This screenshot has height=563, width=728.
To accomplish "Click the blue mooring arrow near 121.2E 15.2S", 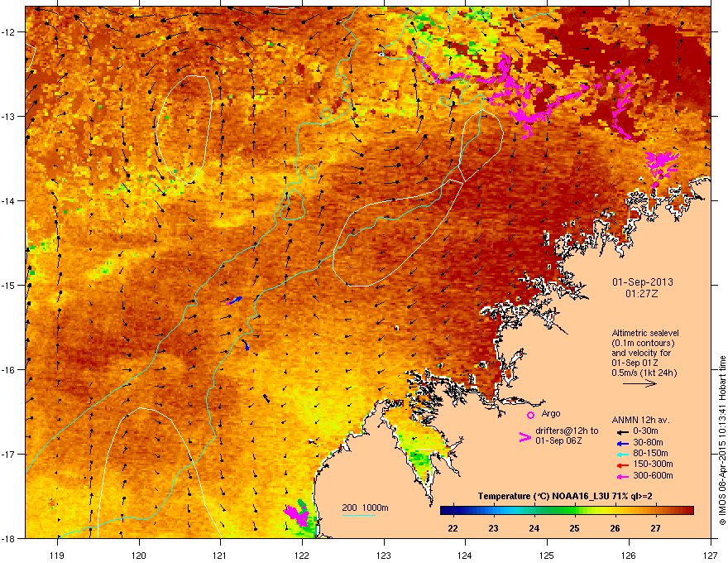I will click(235, 300).
